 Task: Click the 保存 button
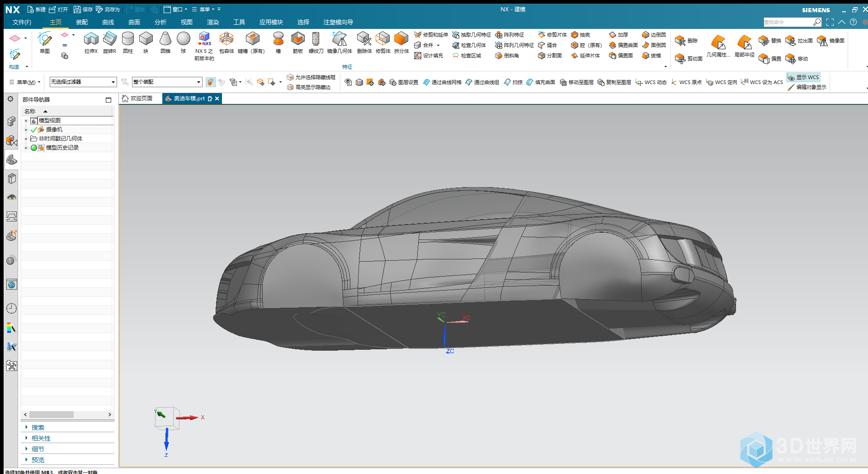tap(83, 9)
